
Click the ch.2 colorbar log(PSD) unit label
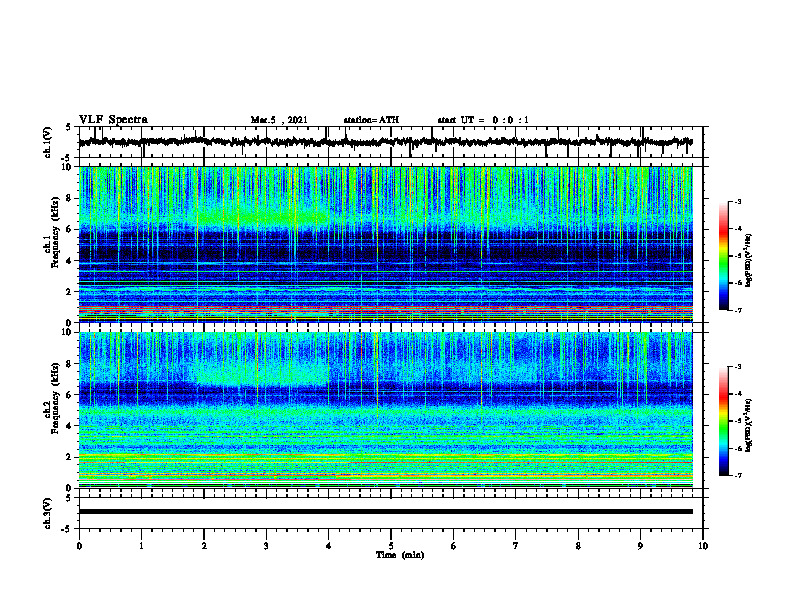749,426
